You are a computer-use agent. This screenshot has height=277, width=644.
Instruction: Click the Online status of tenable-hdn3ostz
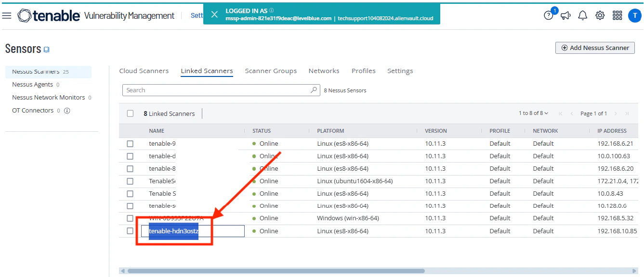click(269, 231)
